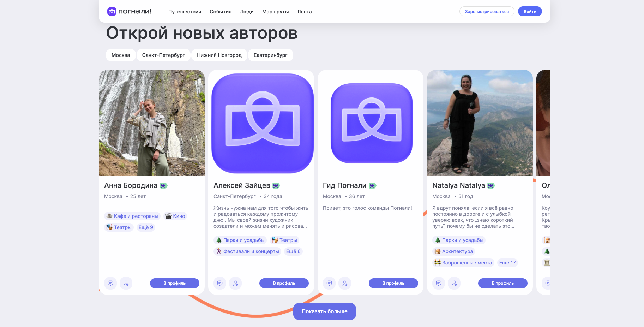The width and height of the screenshot is (644, 327).
Task: Select Парки и усадьбы tag on Алексей's card
Action: (x=240, y=240)
